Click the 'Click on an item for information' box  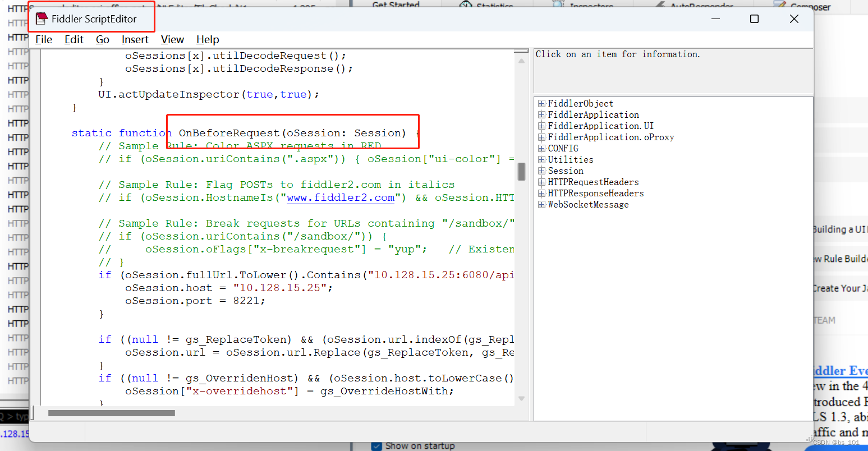(x=673, y=71)
